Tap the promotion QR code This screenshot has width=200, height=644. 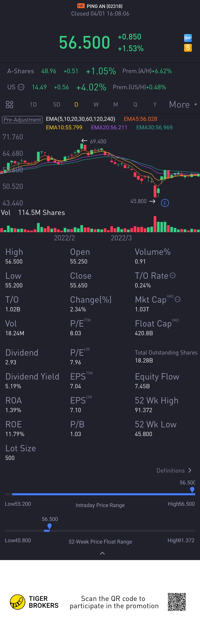click(x=177, y=602)
